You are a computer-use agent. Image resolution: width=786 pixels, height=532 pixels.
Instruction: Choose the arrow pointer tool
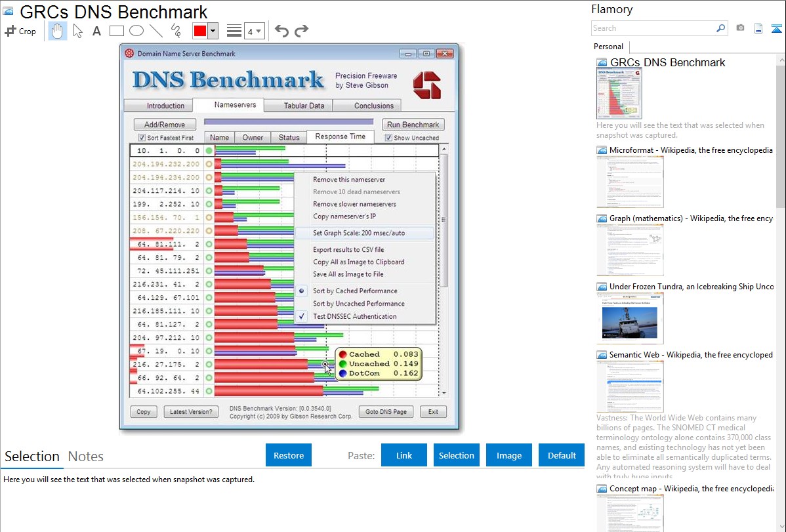tap(77, 31)
